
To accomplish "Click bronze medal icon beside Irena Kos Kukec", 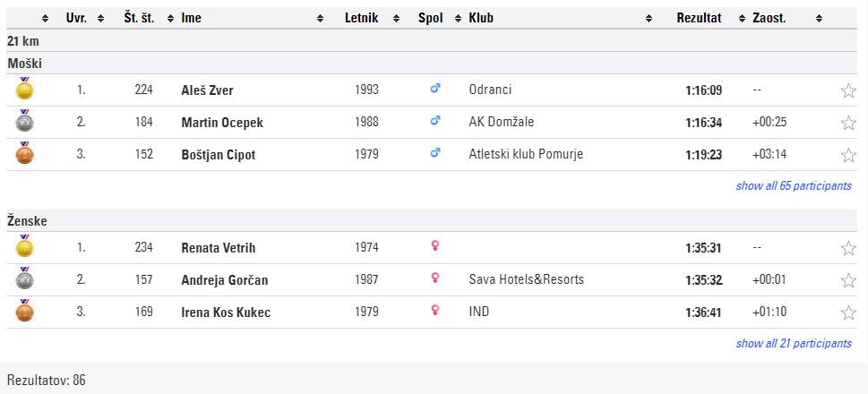I will (24, 311).
